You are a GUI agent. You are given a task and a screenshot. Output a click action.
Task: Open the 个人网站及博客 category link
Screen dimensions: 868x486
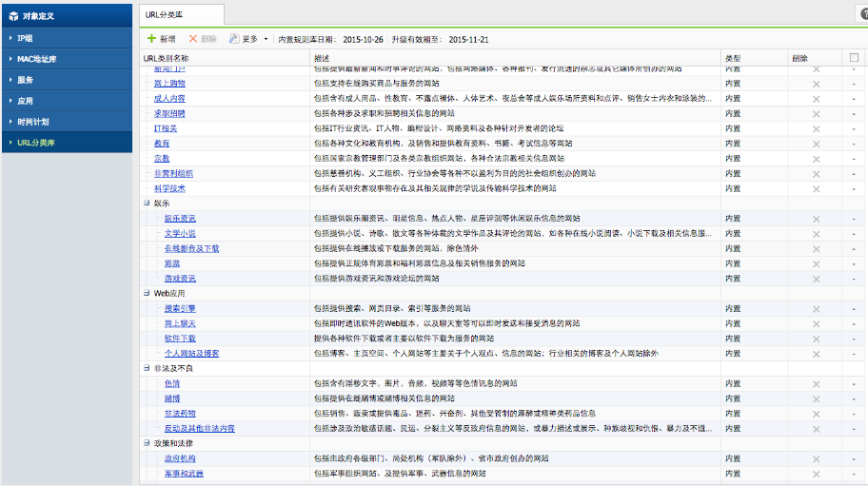[191, 353]
